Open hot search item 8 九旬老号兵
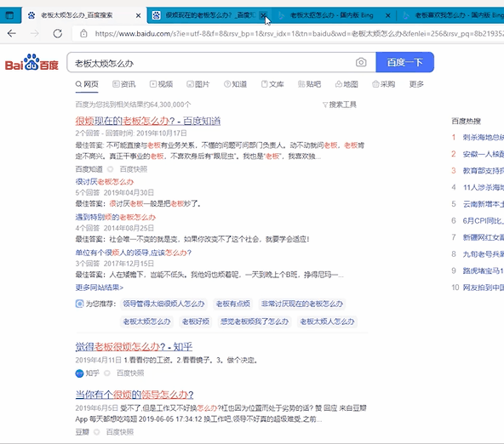This screenshot has height=444, width=504. point(483,254)
